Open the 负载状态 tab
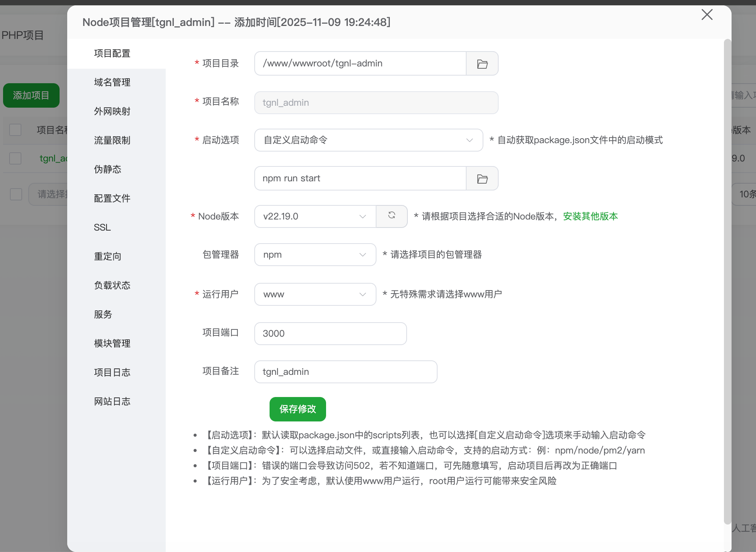Screen dimensions: 756x552 112,285
